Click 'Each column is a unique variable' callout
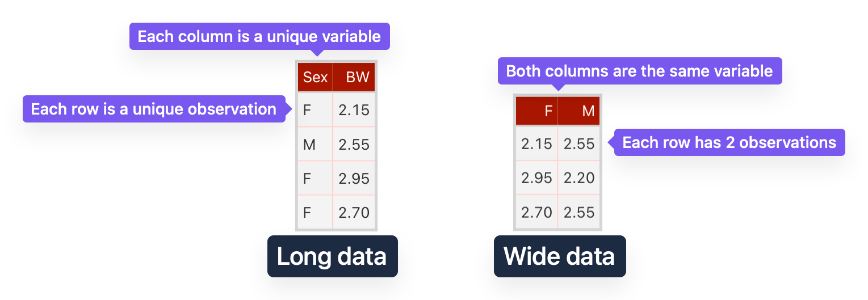This screenshot has width=868, height=300. click(259, 36)
